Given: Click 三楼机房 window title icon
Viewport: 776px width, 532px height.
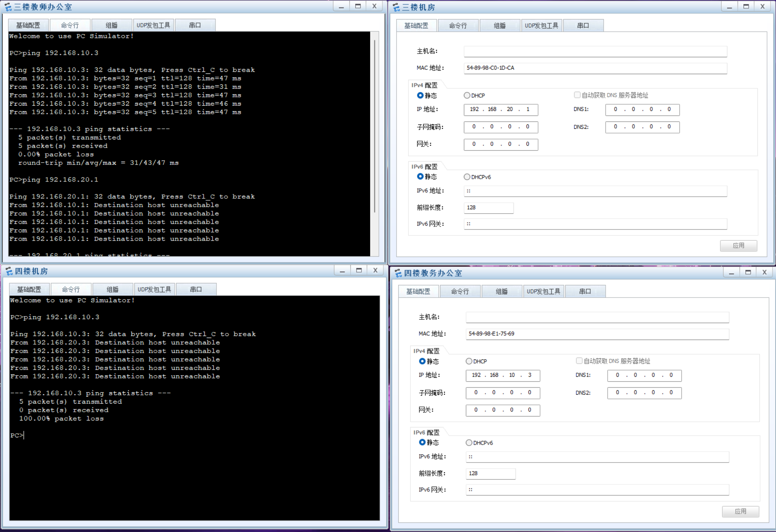Looking at the screenshot, I should [x=396, y=7].
